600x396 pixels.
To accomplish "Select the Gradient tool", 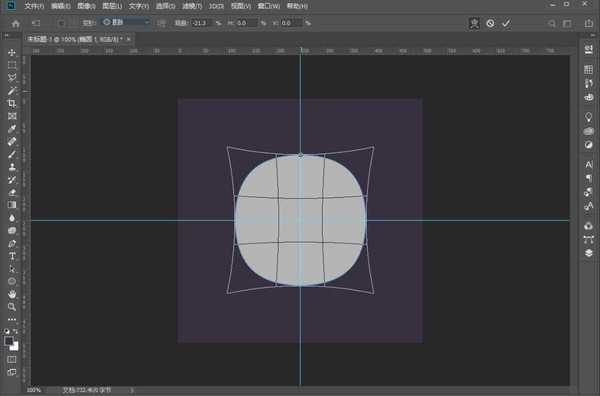I will point(12,205).
